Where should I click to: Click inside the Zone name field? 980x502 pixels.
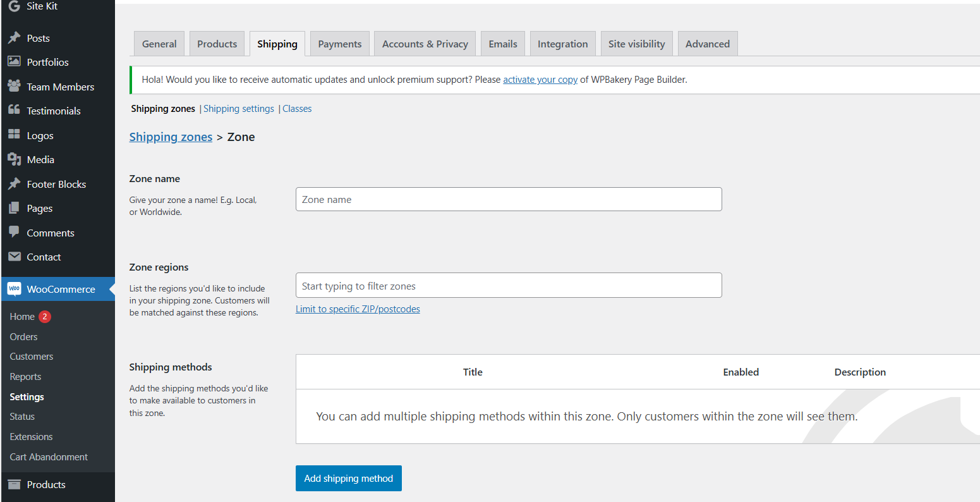[x=509, y=199]
